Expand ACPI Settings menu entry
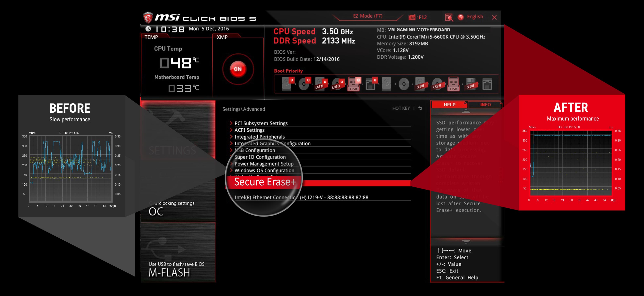The image size is (644, 296). tap(251, 130)
